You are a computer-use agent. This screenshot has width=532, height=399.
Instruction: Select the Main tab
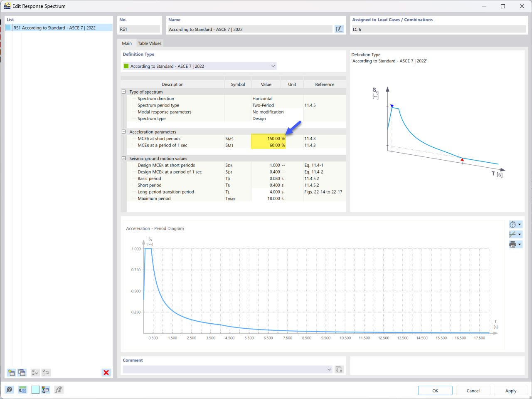click(127, 43)
